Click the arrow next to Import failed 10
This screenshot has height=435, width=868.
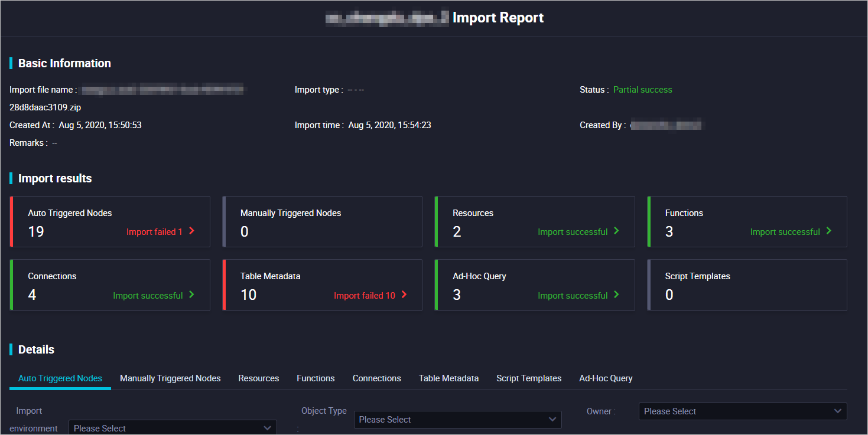(404, 295)
